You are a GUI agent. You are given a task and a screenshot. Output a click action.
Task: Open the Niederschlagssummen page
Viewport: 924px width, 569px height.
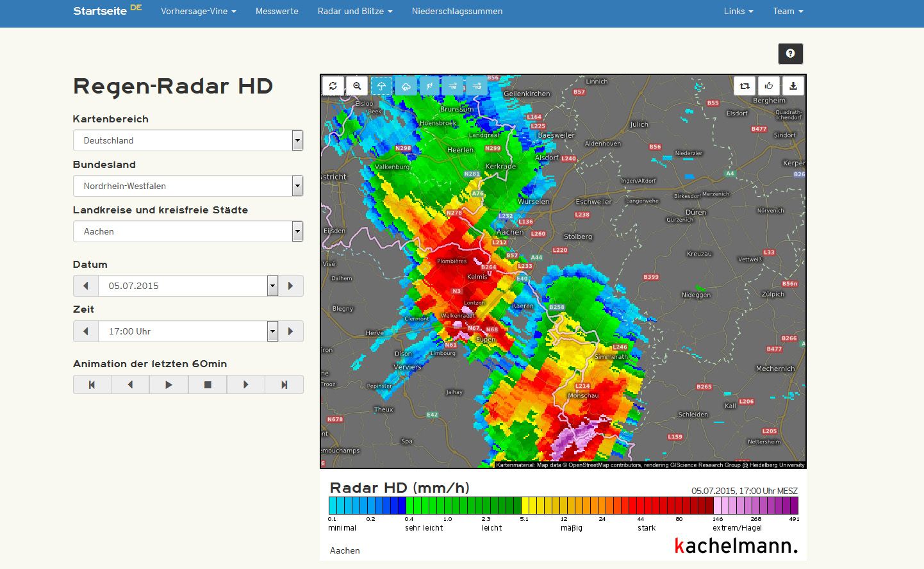(x=457, y=11)
